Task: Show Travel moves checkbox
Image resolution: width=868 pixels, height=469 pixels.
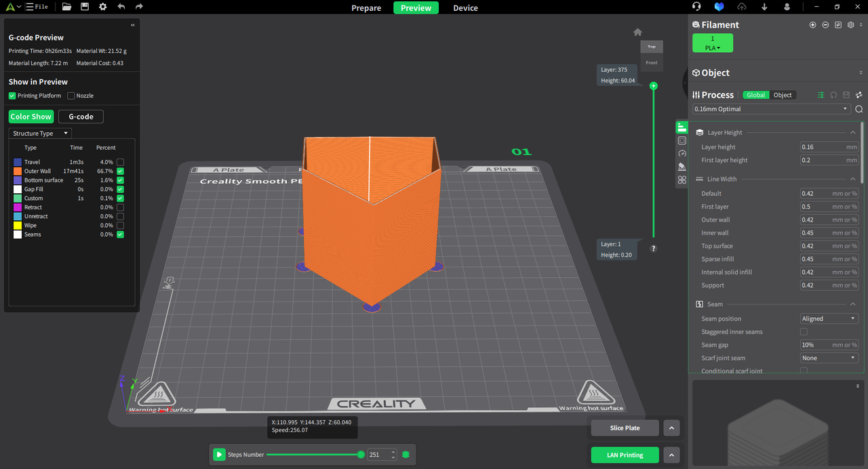Action: (x=120, y=162)
